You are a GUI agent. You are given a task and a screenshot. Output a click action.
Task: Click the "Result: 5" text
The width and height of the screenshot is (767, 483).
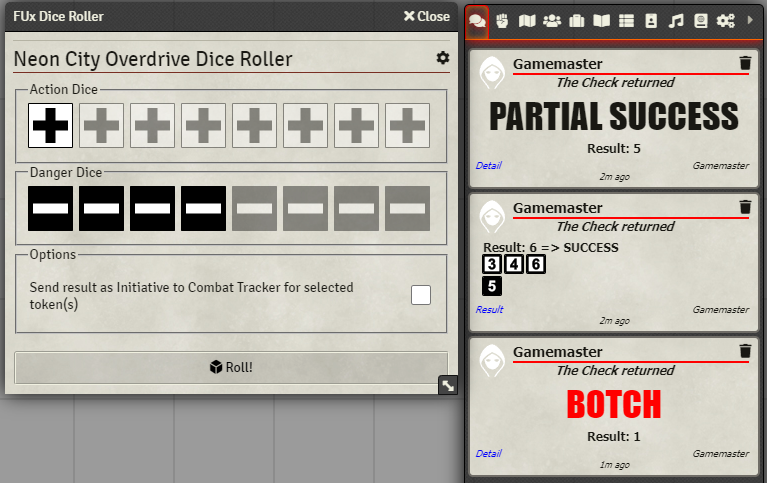[614, 148]
